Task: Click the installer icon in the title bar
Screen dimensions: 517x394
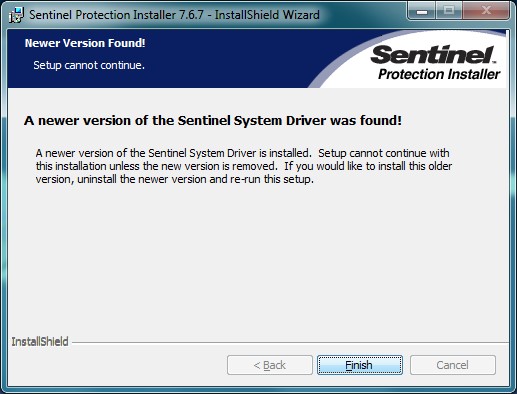Action: [x=16, y=15]
